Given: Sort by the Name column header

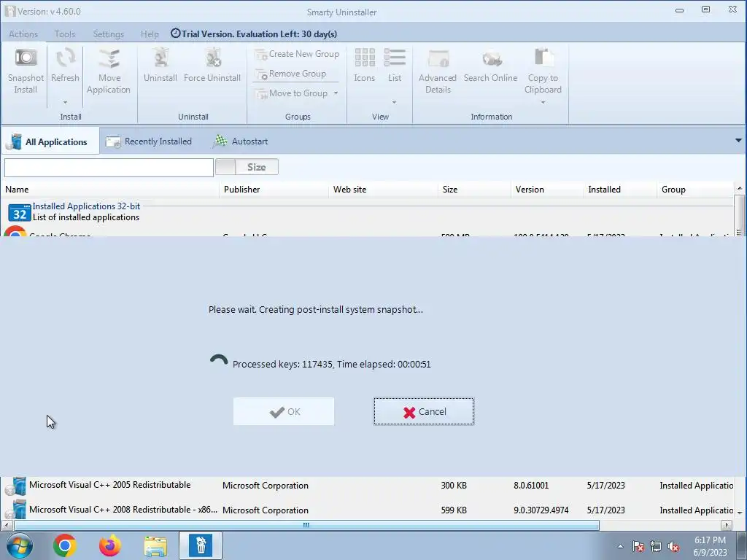Looking at the screenshot, I should (x=110, y=190).
